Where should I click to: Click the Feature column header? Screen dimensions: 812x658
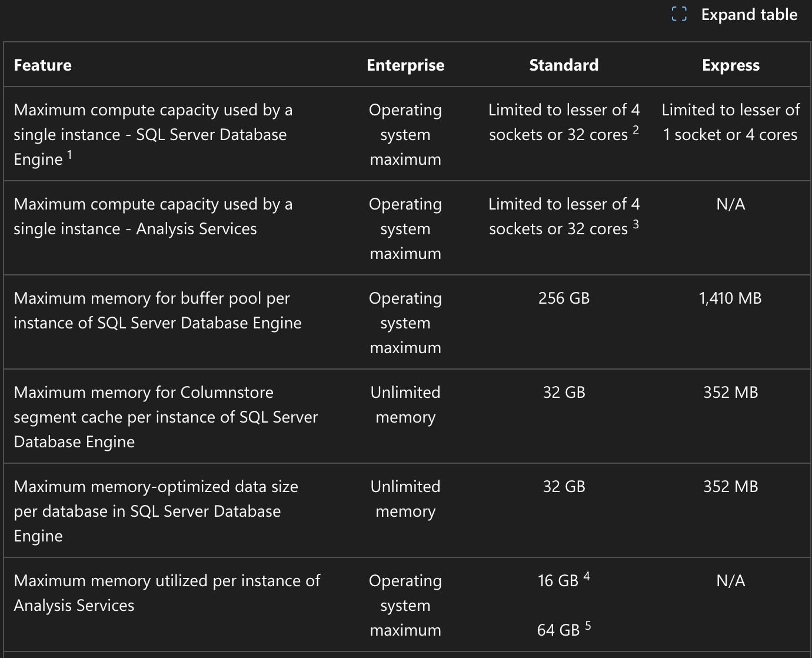42,65
